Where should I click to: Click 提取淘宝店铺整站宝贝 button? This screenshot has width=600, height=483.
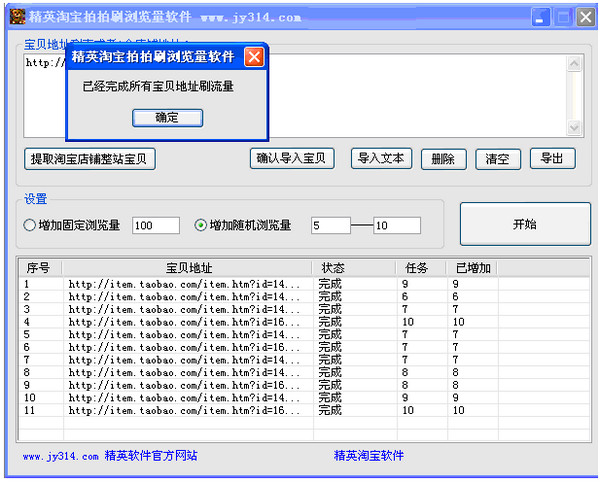click(90, 158)
